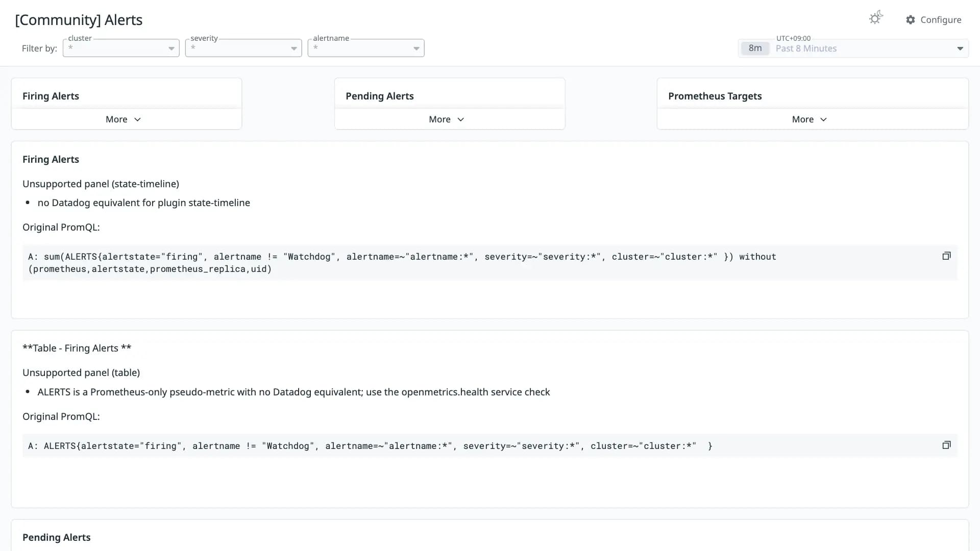Click the "Unsupported panel (table)" text
The height and width of the screenshot is (551, 980).
click(81, 372)
